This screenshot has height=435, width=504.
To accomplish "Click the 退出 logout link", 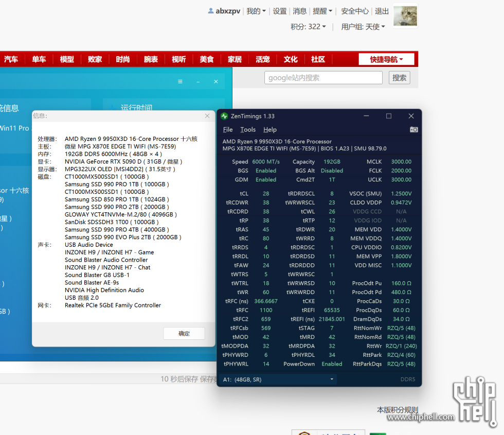I will pos(382,11).
